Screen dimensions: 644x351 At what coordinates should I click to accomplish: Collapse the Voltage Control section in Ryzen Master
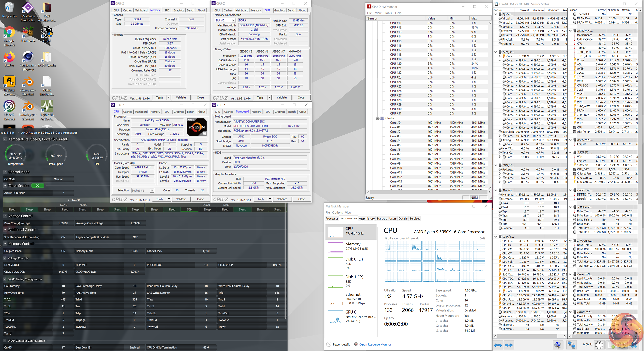[5, 216]
